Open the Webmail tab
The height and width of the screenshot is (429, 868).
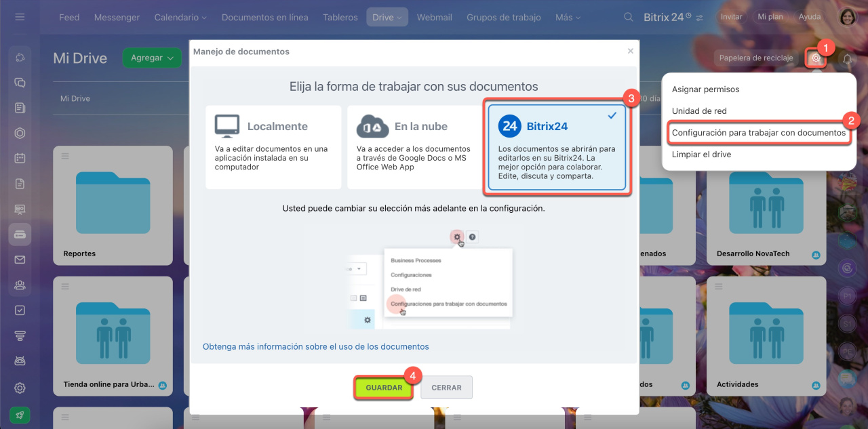coord(434,17)
